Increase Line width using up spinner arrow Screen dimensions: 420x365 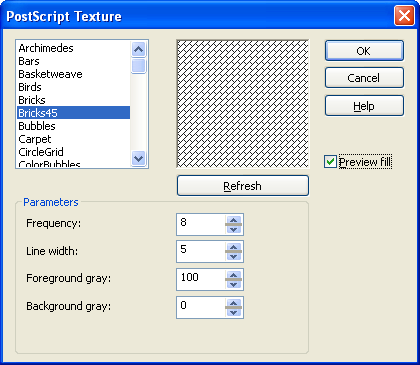234,247
